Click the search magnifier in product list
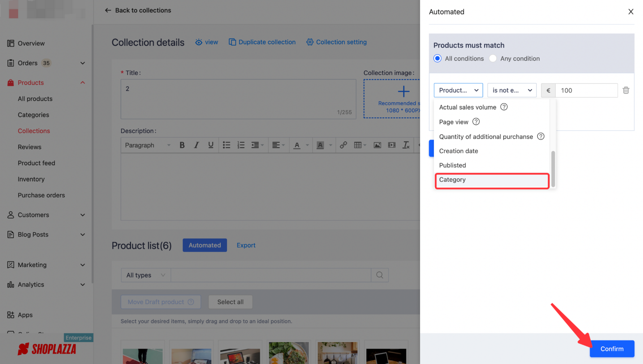Image resolution: width=643 pixels, height=364 pixels. coord(379,275)
